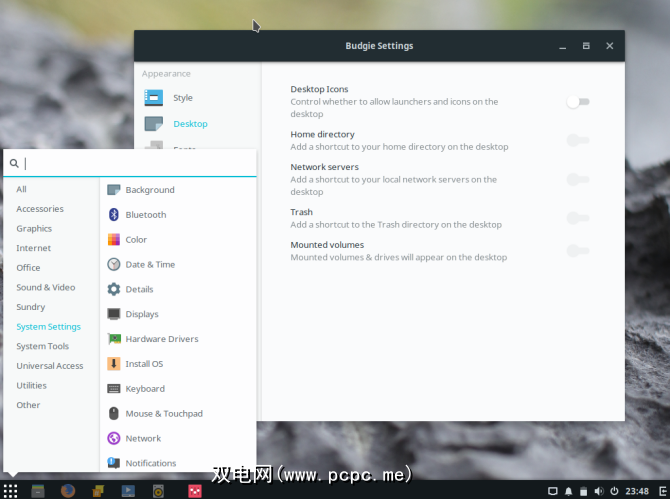Click the Budgie menu grid button
Image resolution: width=670 pixels, height=499 pixels.
10,491
